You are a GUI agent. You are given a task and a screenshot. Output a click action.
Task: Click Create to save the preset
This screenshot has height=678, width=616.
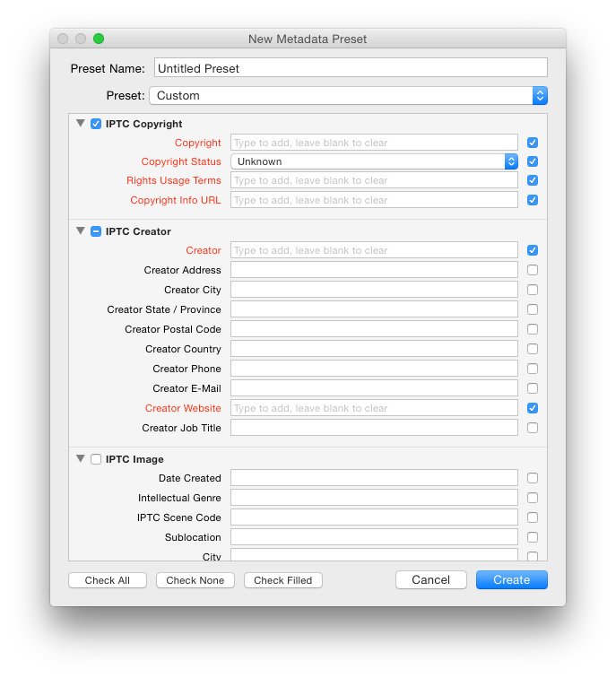tap(512, 580)
